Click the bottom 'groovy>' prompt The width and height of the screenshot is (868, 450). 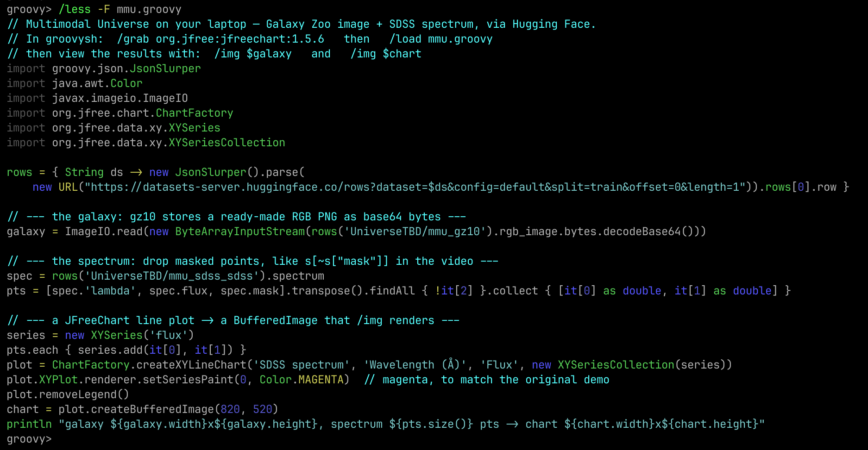pyautogui.click(x=29, y=439)
